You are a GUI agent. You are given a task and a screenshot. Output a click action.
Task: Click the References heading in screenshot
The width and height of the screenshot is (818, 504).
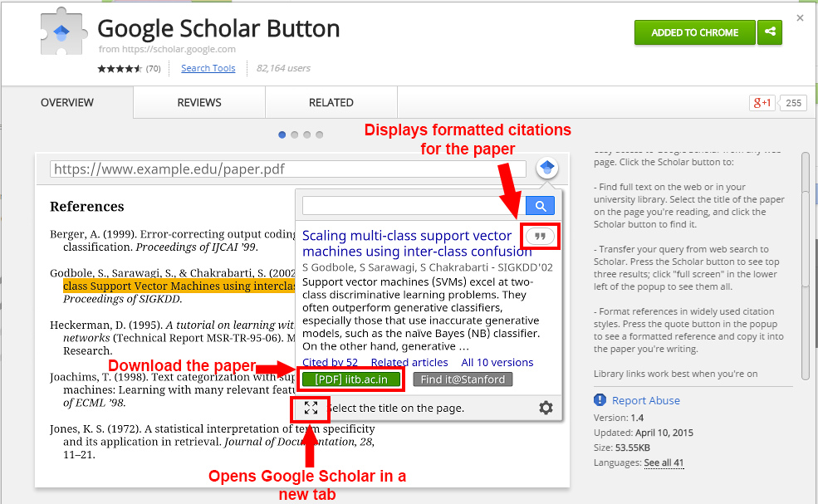[87, 207]
